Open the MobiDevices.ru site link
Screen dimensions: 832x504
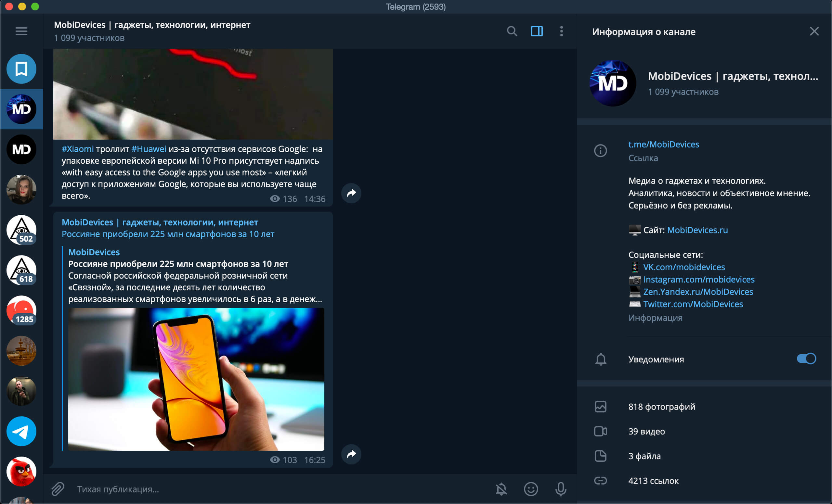click(x=697, y=230)
